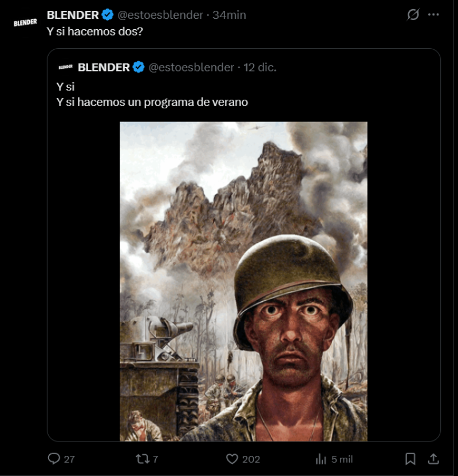
Task: Click the verified badge in the quoted tweet
Action: click(x=138, y=67)
